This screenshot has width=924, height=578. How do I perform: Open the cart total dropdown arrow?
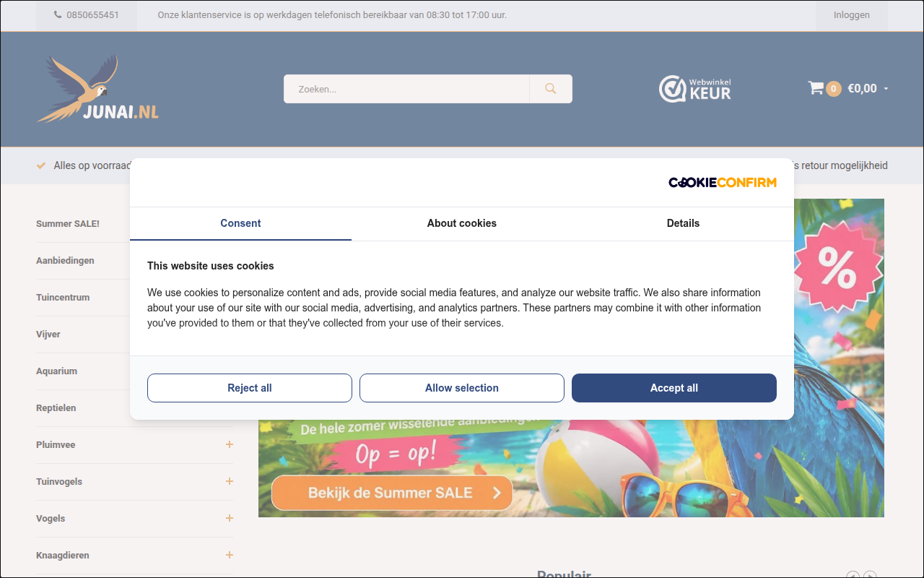(886, 89)
